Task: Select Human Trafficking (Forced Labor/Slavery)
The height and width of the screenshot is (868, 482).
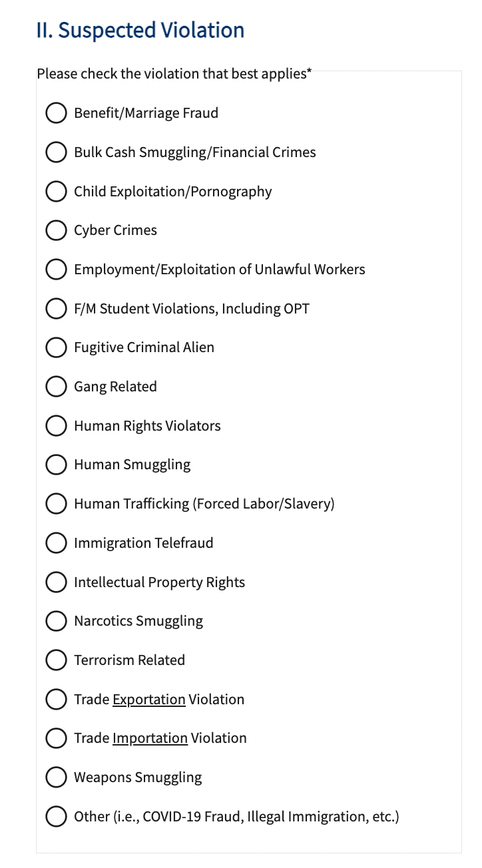Action: coord(56,504)
